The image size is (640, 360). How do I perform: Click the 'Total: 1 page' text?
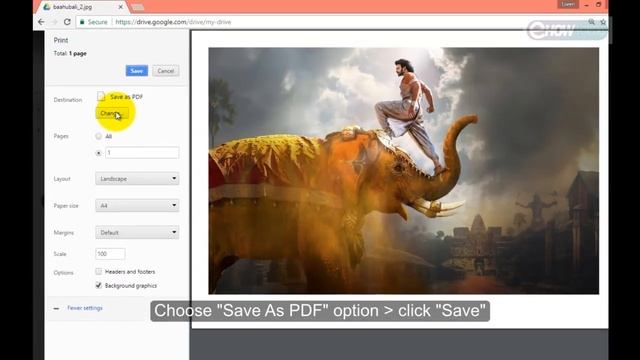coord(70,53)
